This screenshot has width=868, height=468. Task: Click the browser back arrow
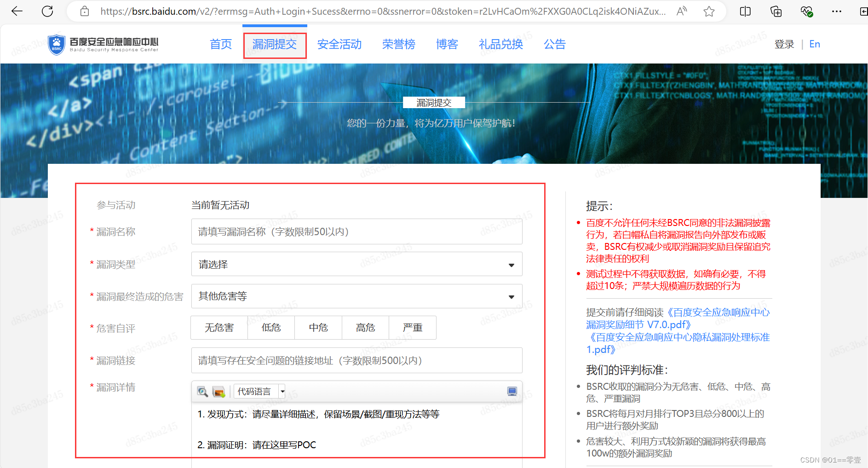[17, 11]
